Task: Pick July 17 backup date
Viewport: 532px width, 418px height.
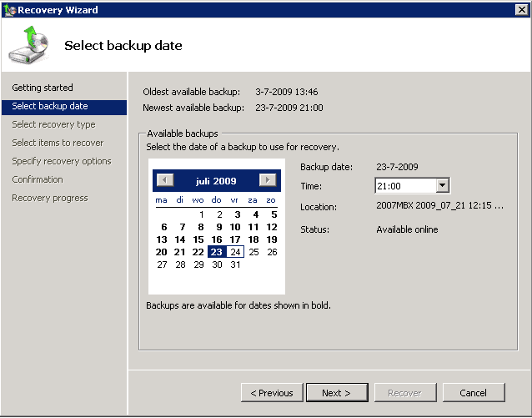Action: tap(236, 239)
